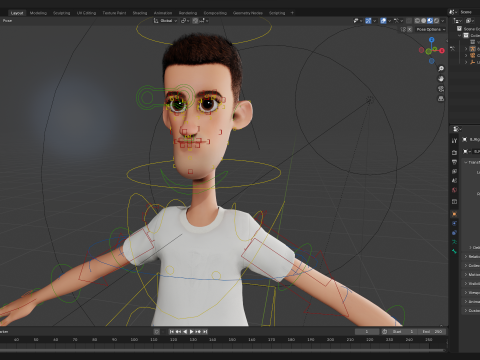Viewport: 480px width, 360px height.
Task: Switch perspective/orthographic view icon
Action: [x=441, y=99]
